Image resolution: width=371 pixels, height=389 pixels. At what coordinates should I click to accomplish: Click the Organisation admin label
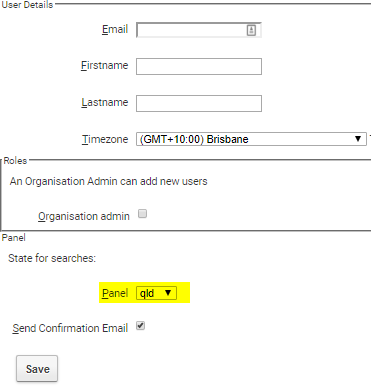84,216
